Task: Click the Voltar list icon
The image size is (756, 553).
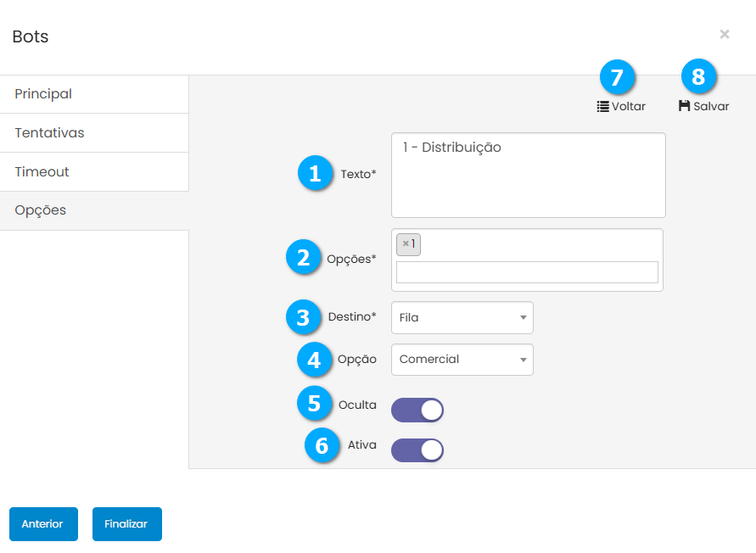Action: click(602, 107)
